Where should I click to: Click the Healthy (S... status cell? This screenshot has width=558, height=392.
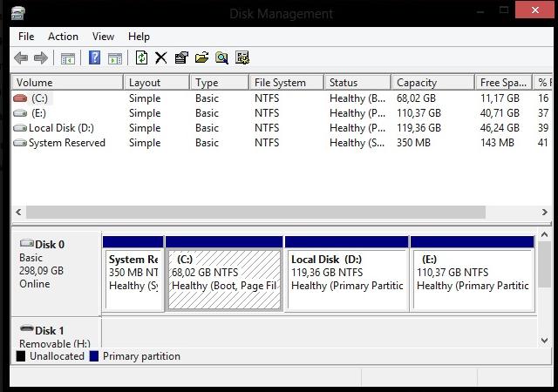(357, 143)
